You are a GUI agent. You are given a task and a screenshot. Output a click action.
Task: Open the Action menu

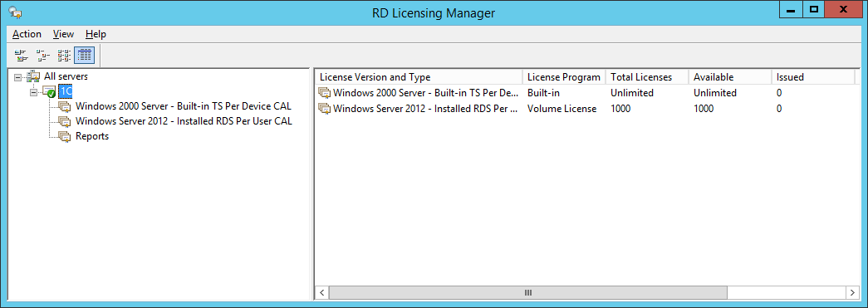click(27, 34)
